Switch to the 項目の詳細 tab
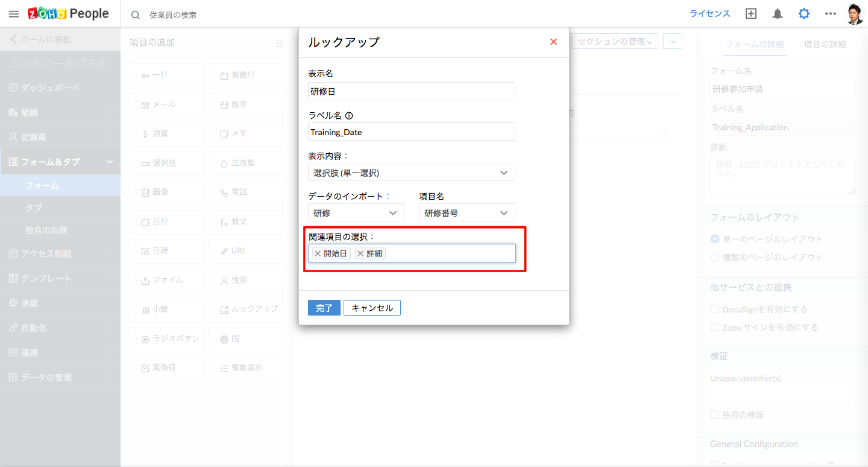 click(x=825, y=45)
